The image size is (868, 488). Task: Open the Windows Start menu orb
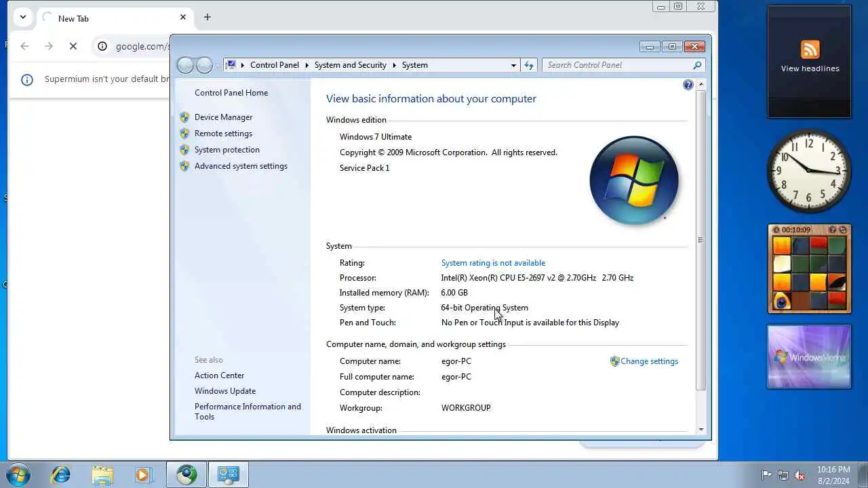pyautogui.click(x=18, y=474)
